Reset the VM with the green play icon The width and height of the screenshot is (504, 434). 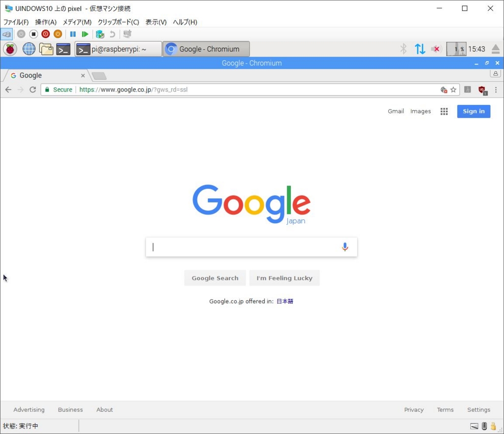[85, 34]
